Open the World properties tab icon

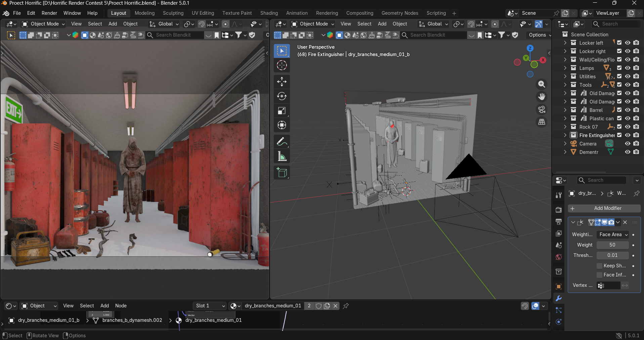coord(559,257)
